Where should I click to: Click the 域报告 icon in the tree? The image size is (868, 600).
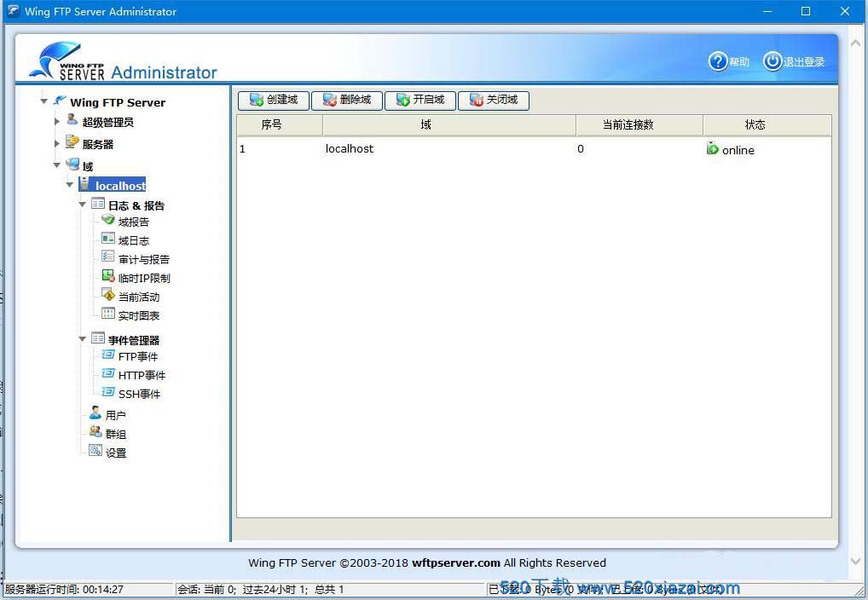pos(108,221)
